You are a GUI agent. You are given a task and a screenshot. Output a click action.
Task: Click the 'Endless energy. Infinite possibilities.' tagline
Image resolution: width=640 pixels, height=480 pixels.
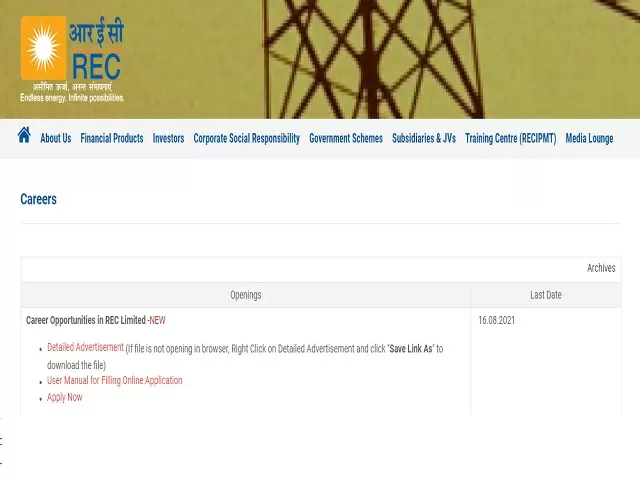pos(72,98)
